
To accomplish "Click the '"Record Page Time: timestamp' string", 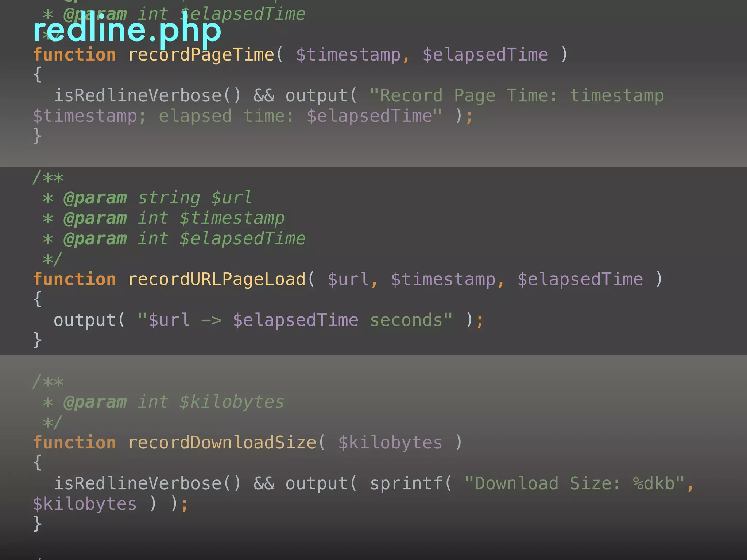I will (516, 96).
